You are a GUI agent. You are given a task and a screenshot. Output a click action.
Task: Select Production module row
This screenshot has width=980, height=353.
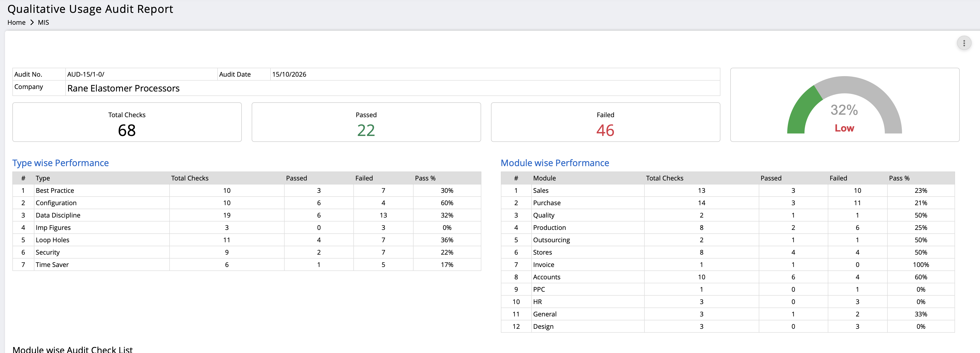click(x=727, y=228)
